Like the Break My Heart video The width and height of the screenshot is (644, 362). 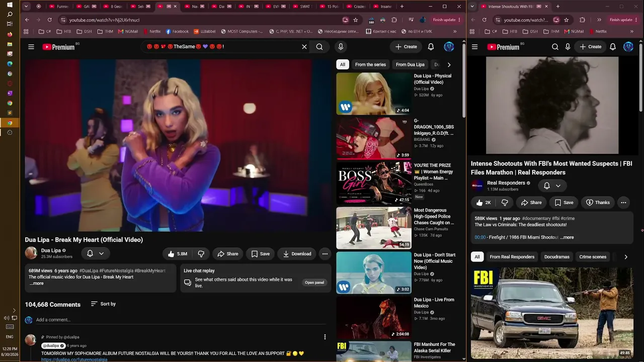177,254
